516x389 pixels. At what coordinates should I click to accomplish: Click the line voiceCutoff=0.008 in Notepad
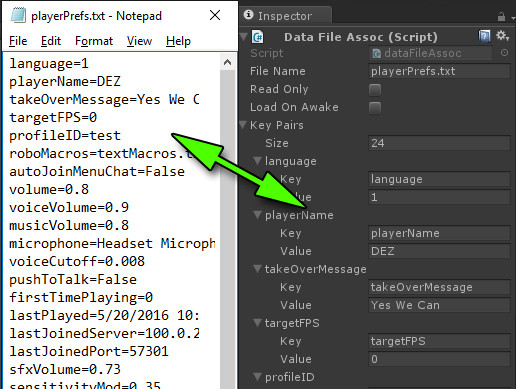click(77, 261)
